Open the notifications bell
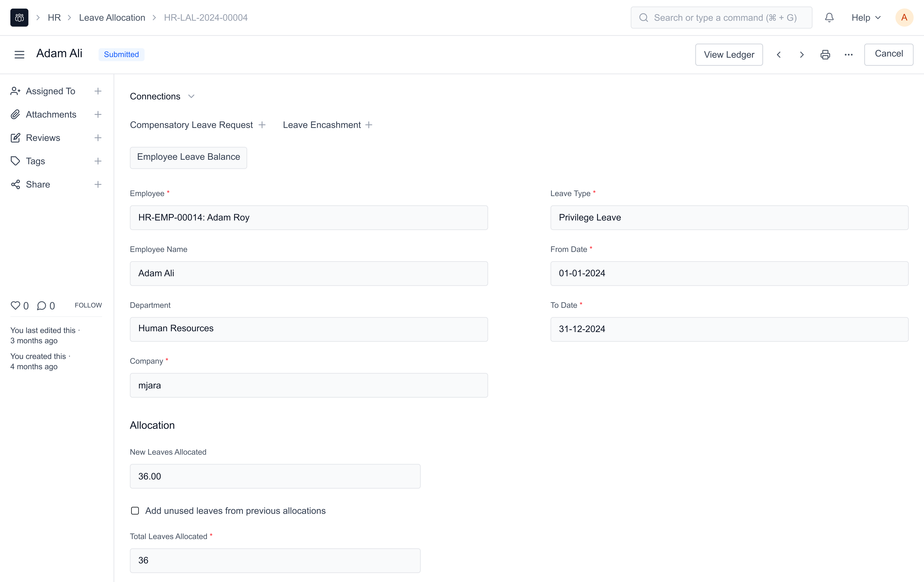Viewport: 924px width, 582px height. coord(829,18)
